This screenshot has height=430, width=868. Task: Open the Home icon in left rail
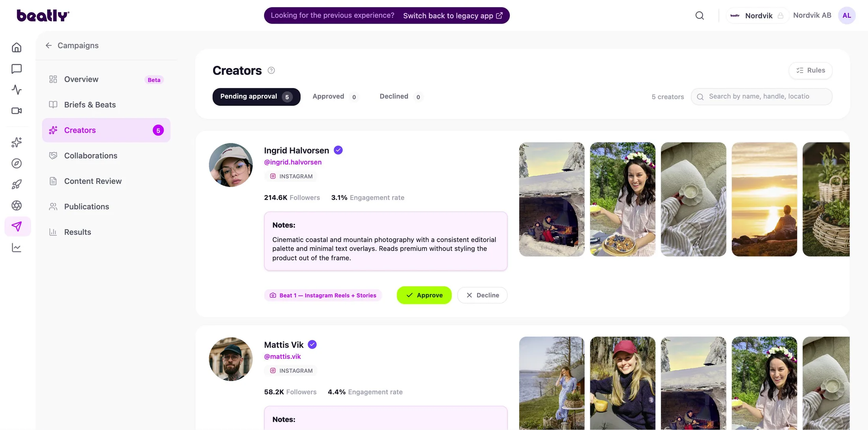coord(17,47)
